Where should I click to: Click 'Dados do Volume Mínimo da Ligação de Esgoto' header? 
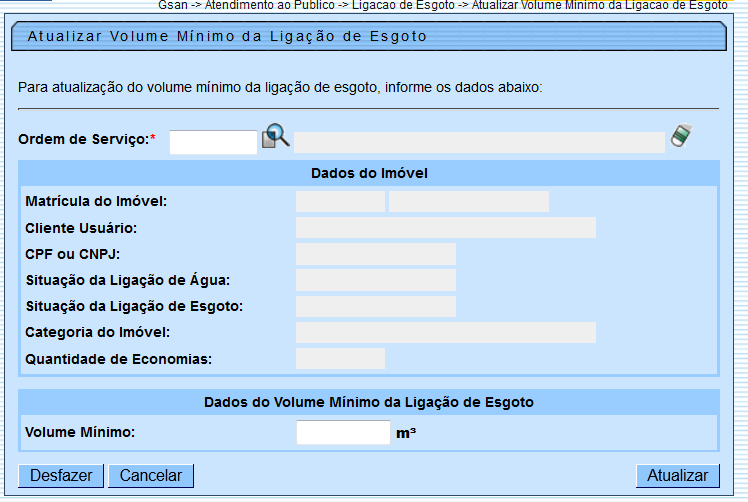point(369,402)
